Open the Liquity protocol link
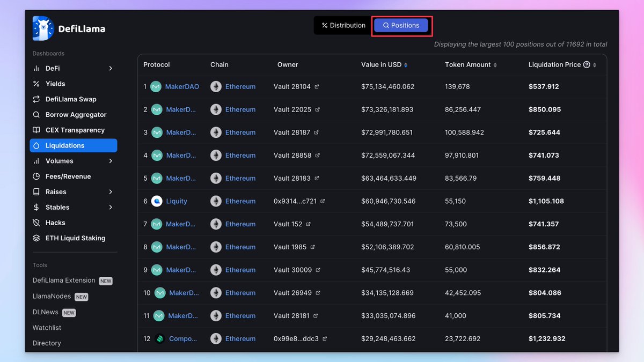 [177, 202]
